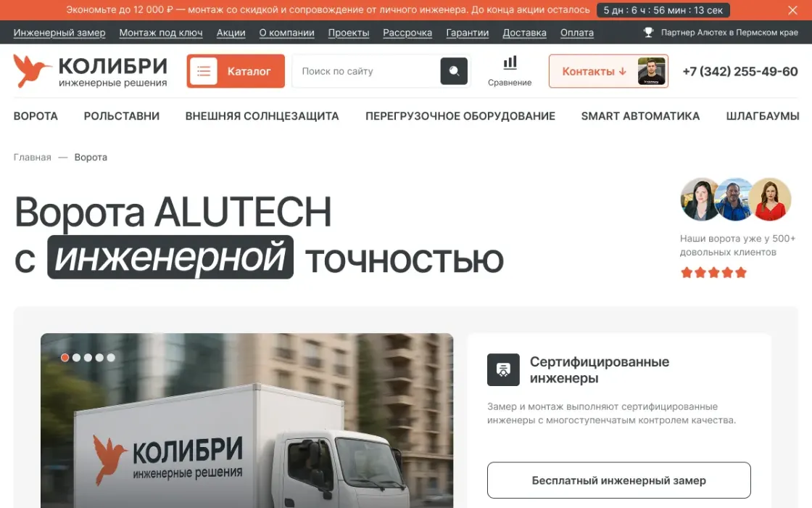The height and width of the screenshot is (508, 812).
Task: Click the countdown timer in the banner
Action: [x=663, y=10]
